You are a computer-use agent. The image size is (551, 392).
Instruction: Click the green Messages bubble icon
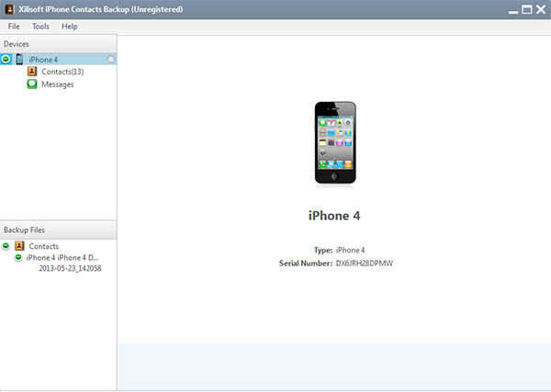(32, 84)
